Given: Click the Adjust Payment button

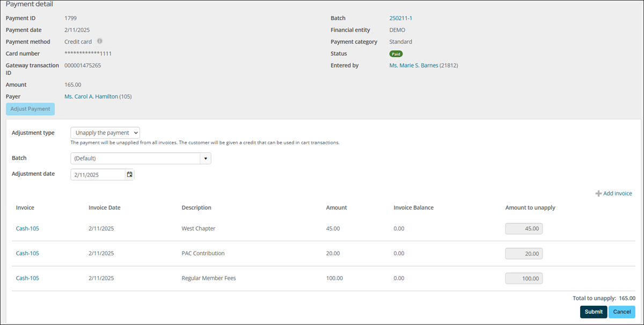Looking at the screenshot, I should coord(30,109).
